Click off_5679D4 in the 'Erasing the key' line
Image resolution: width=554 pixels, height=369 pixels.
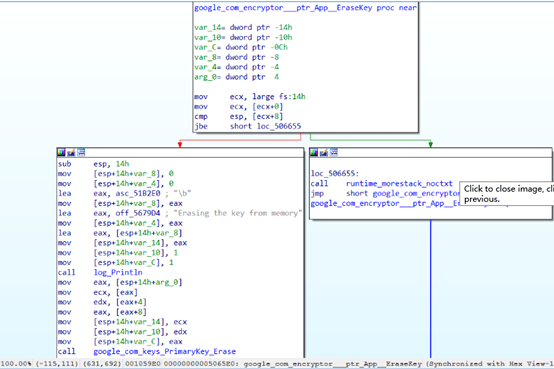click(138, 213)
